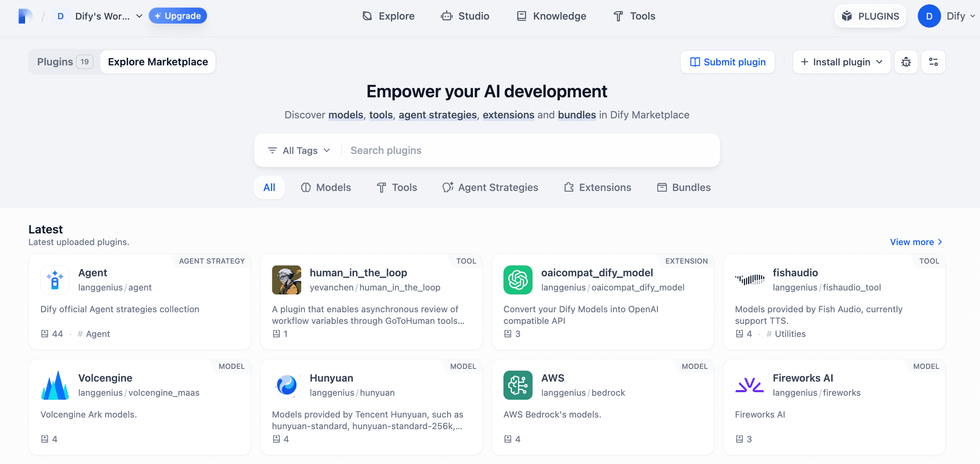Expand the All Tags dropdown filter
The image size is (980, 464).
pos(299,150)
